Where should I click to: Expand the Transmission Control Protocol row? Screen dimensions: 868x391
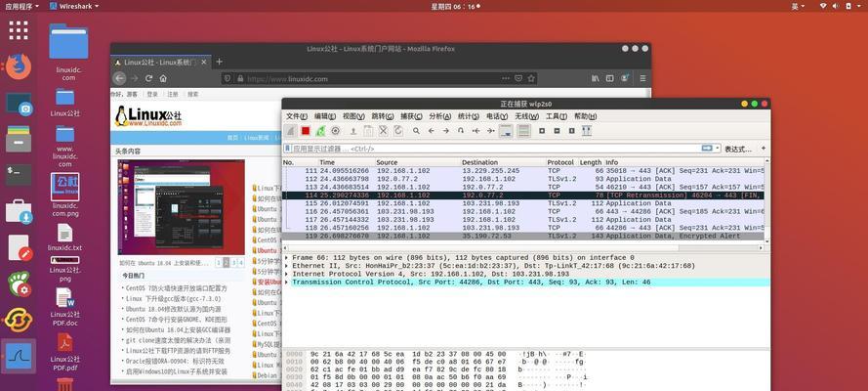pos(286,282)
